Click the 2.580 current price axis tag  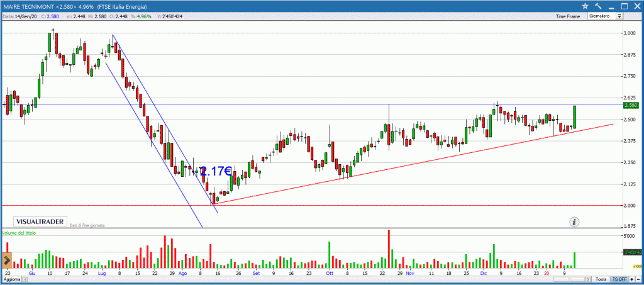click(x=630, y=105)
